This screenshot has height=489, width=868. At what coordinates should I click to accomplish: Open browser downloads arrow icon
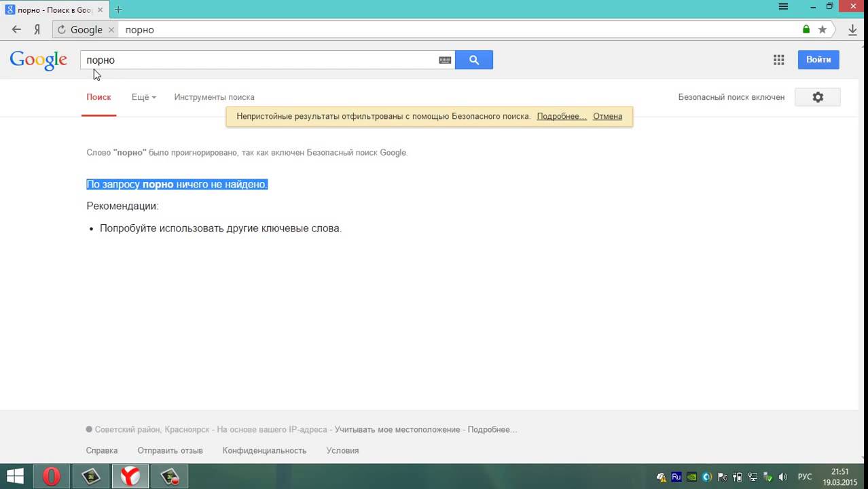pos(852,29)
